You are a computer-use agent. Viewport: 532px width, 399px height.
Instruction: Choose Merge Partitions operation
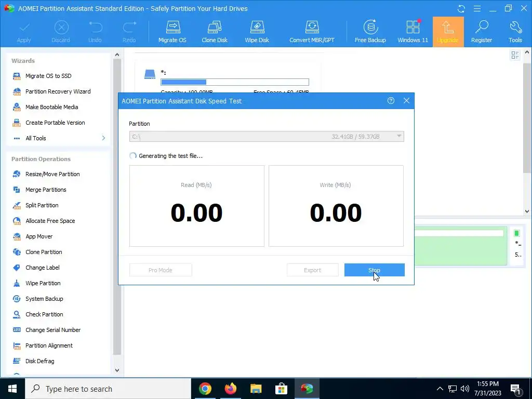point(46,190)
